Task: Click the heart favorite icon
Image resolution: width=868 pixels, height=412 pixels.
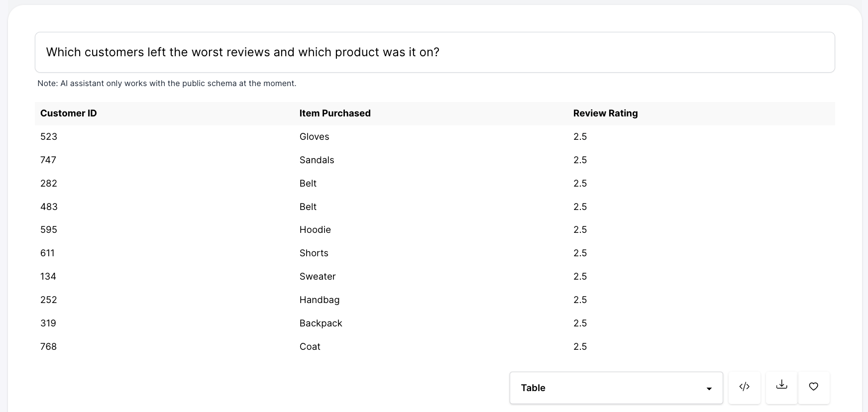Action: 813,387
